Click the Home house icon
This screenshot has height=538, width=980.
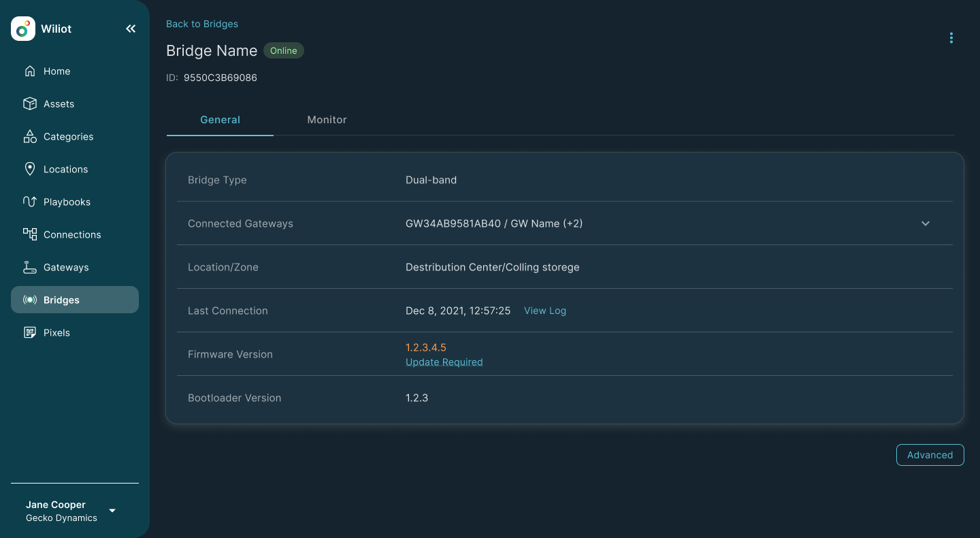[x=30, y=71]
